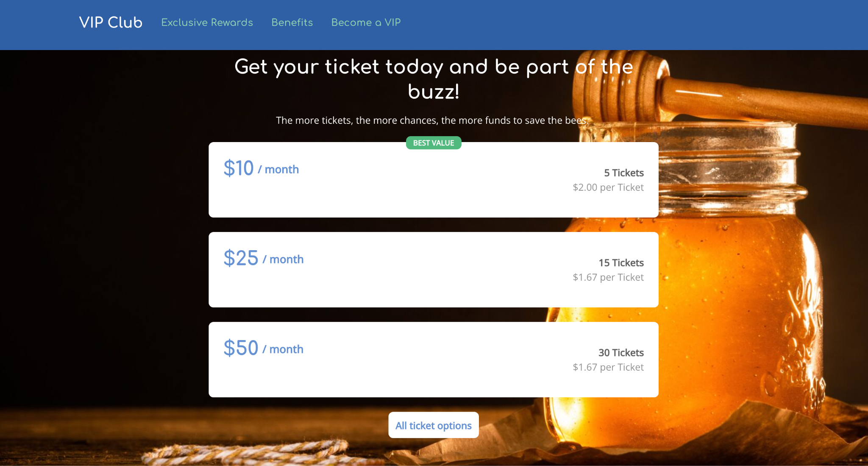Screen dimensions: 868x466
Task: Click the $25 price amount
Action: click(241, 258)
